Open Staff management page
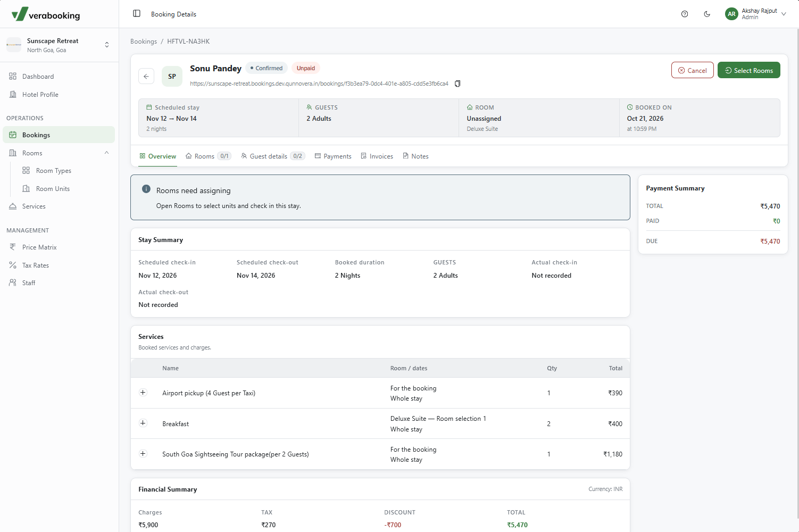This screenshot has height=532, width=799. 59,283
